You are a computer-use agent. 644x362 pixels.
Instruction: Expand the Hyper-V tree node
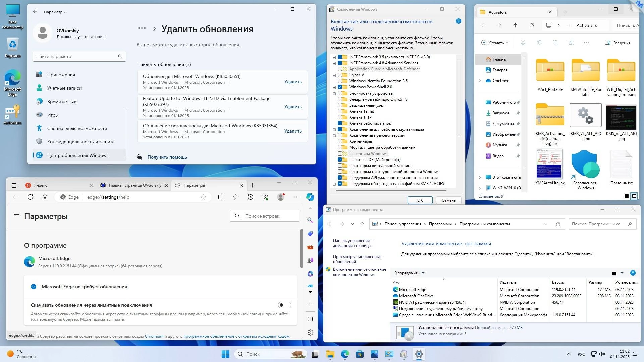point(334,75)
